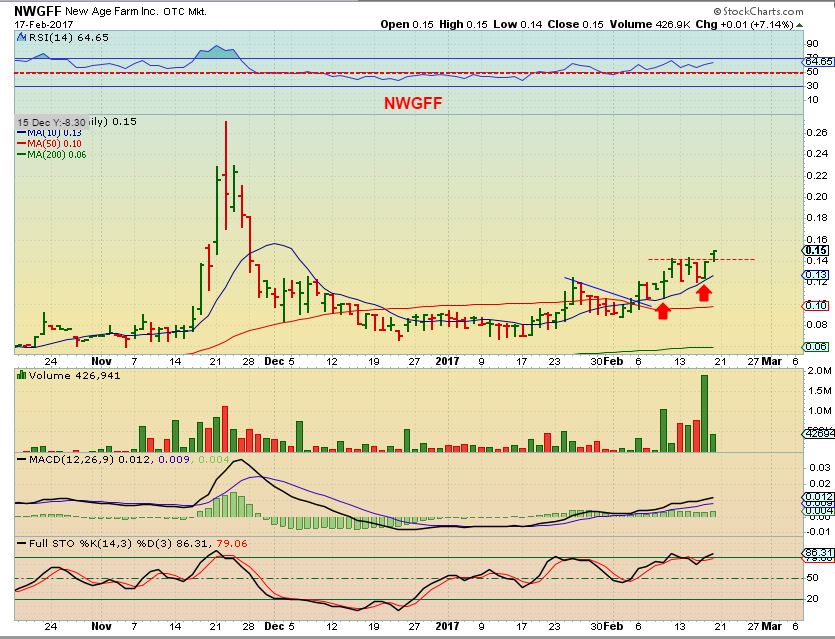Click the 0.03 MACD axis label
Image resolution: width=835 pixels, height=639 pixels.
819,468
